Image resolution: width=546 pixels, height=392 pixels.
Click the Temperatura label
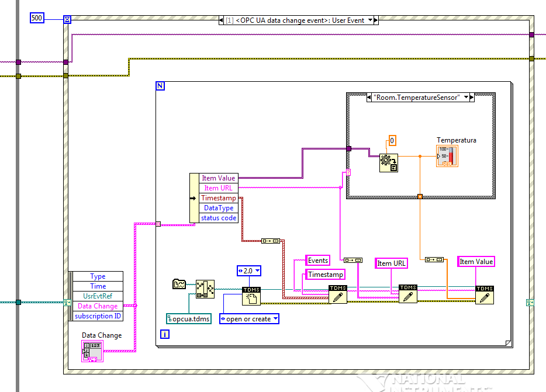click(x=456, y=140)
